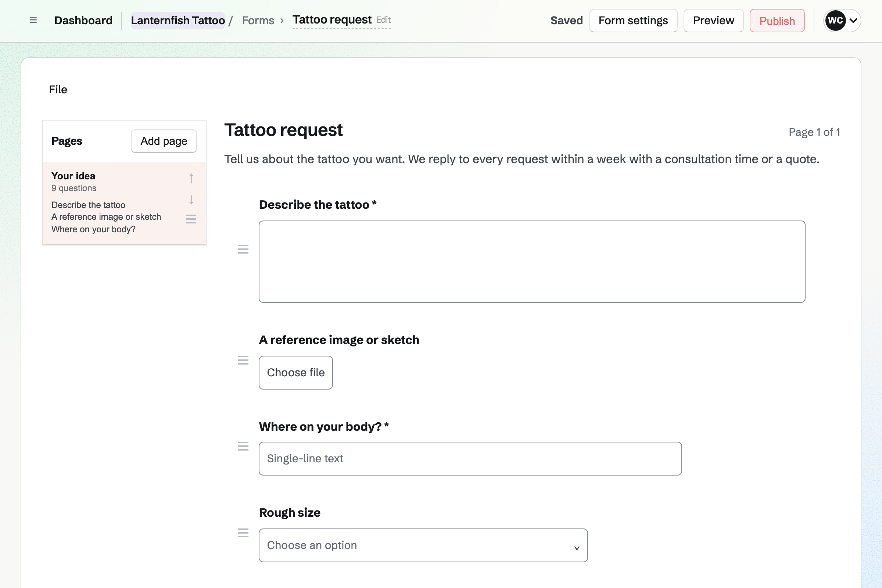Open the File menu
Screen dimensions: 882x588
click(x=58, y=90)
